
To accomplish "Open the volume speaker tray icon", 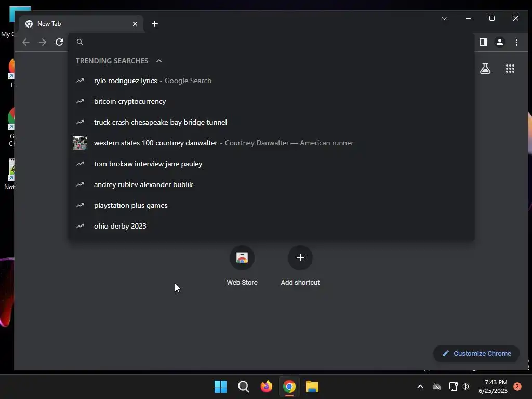I will 465,387.
